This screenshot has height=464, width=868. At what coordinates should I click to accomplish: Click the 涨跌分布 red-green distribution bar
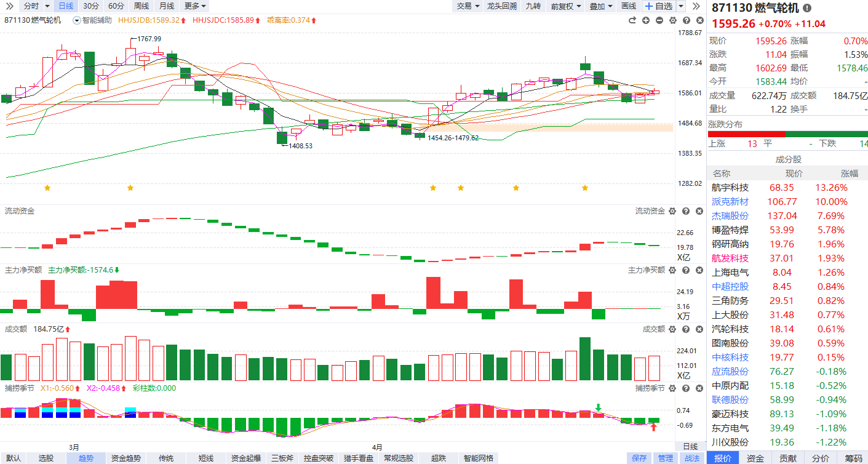click(787, 134)
